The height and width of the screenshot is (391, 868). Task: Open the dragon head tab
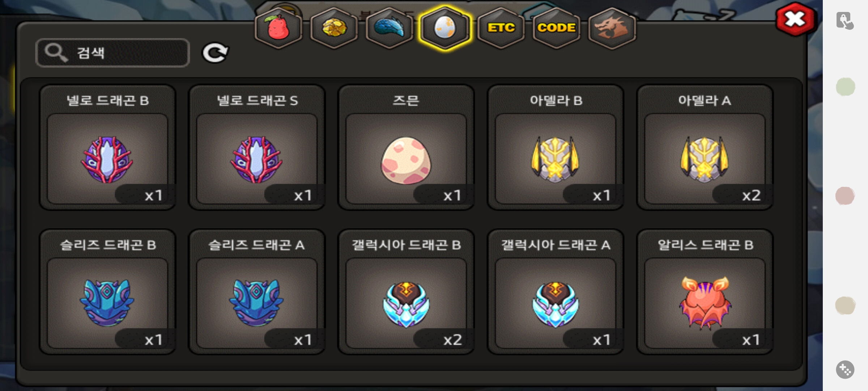coord(612,28)
